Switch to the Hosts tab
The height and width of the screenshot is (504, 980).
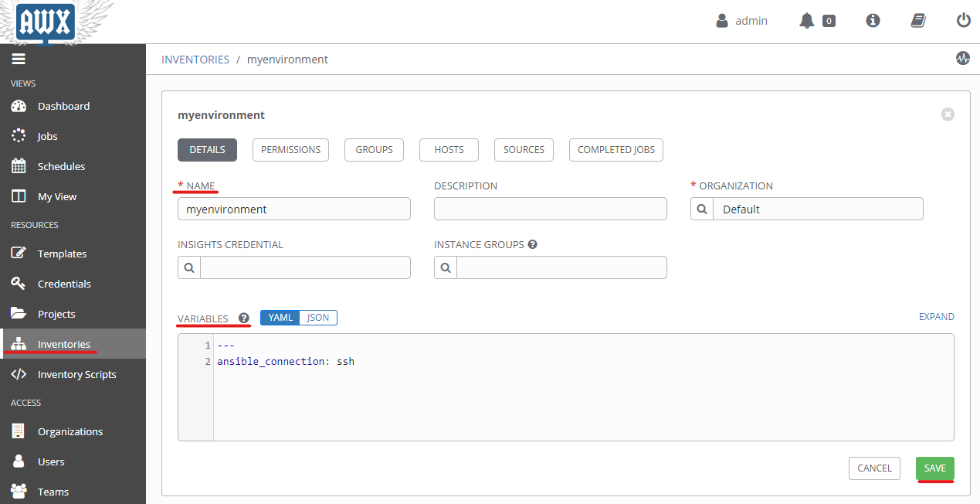coord(449,150)
